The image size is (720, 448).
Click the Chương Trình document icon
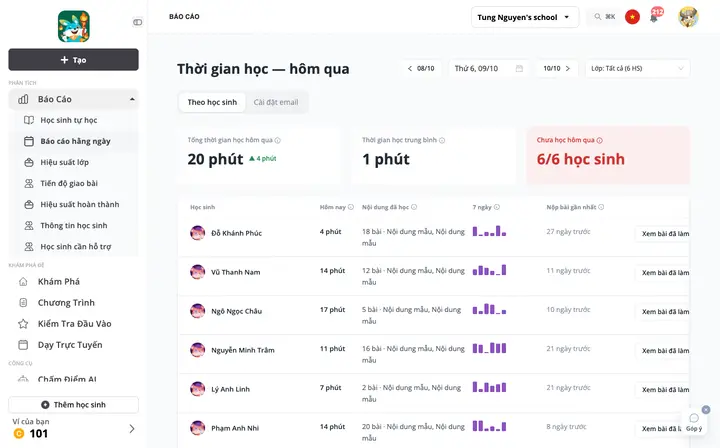[x=23, y=302]
